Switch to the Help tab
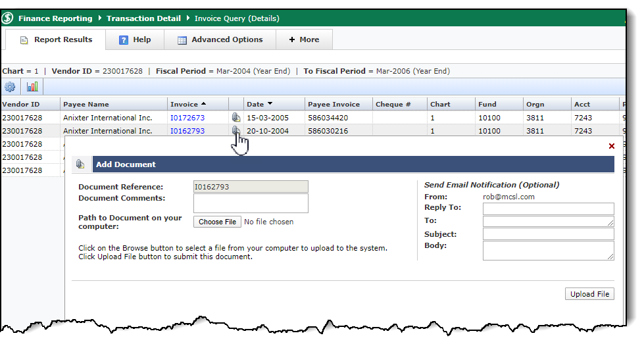644x348 pixels. click(x=135, y=40)
